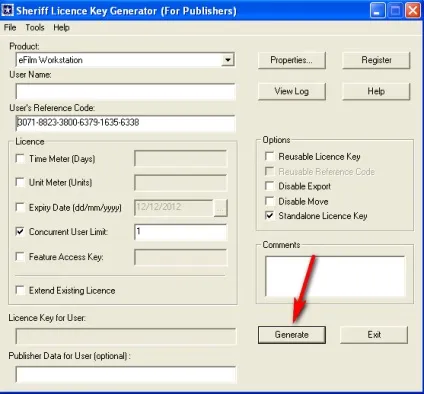Click the Sheriff star icon in title bar
The height and width of the screenshot is (394, 424).
tap(7, 10)
